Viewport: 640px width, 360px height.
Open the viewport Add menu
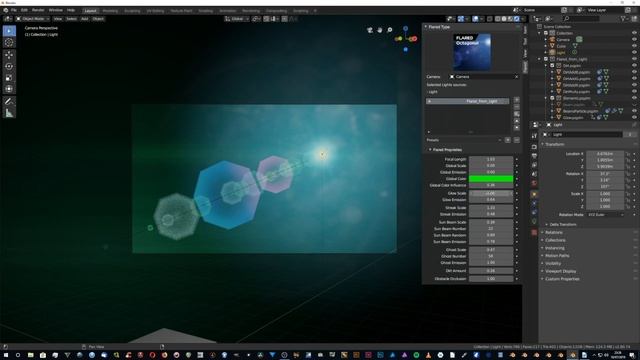84,19
